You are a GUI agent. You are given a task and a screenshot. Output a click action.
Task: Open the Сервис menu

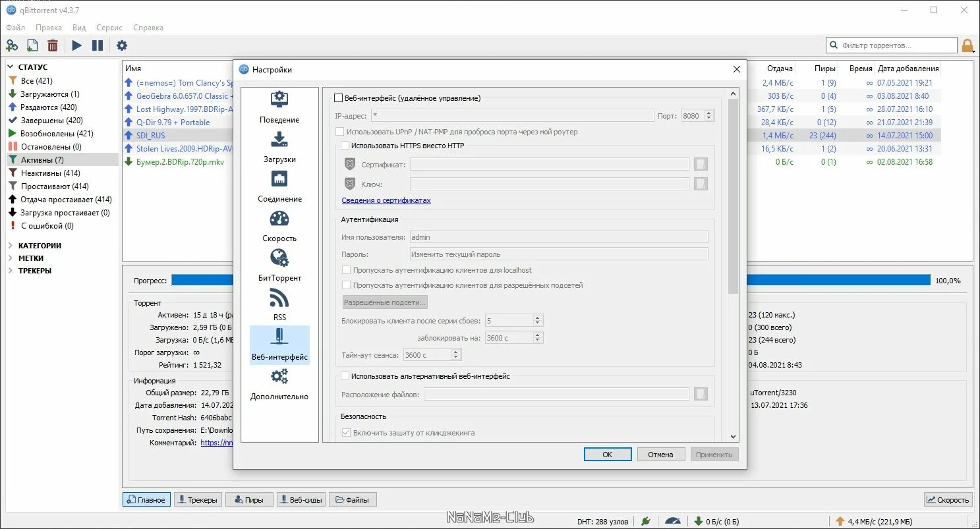point(109,28)
